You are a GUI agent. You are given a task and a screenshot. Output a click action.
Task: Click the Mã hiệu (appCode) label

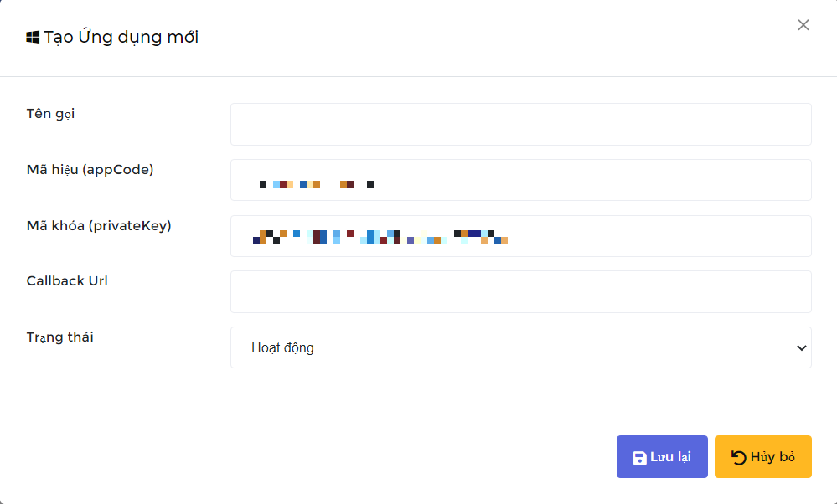(x=90, y=170)
